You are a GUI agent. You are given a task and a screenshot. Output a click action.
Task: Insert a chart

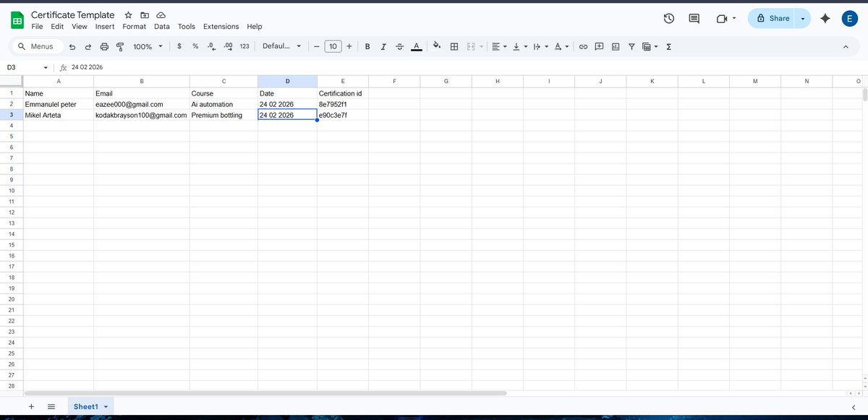coord(616,46)
